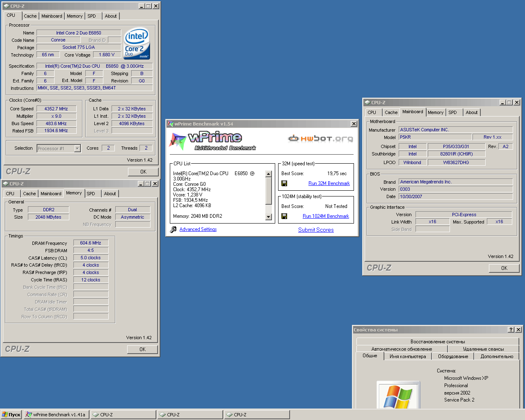Click the Memory Size value 2048 MBytes
Viewport: 525px width, 420px height.
(48, 217)
